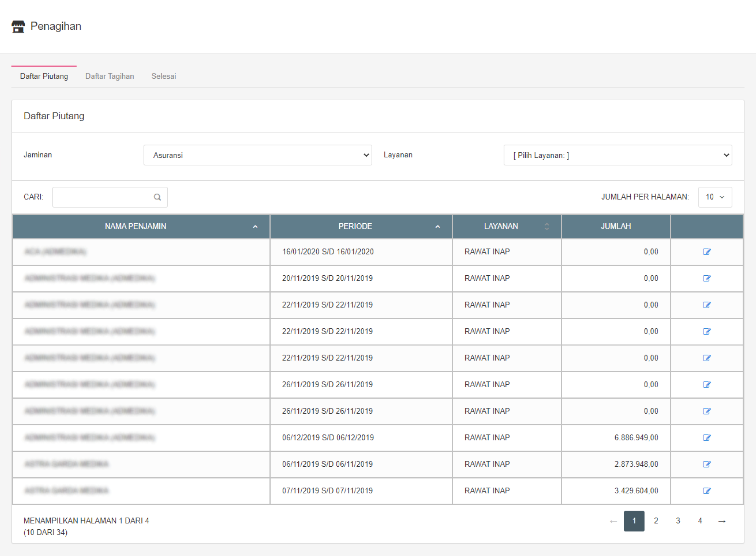Switch to Daftar Tagihan tab

[x=110, y=76]
